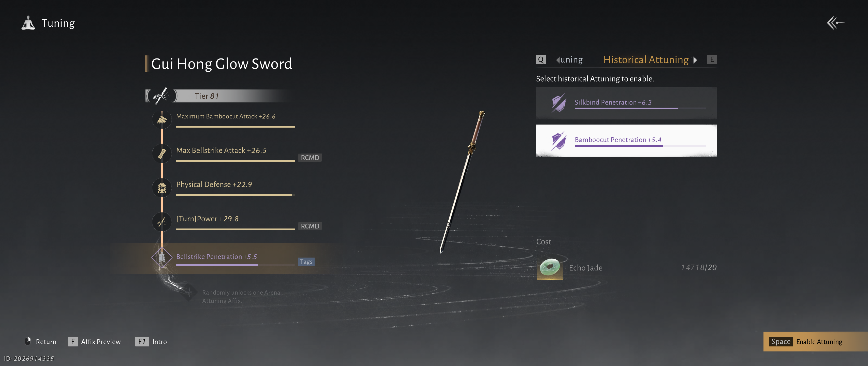This screenshot has width=868, height=366.
Task: Click the Tuning meditation figure icon
Action: (x=28, y=23)
